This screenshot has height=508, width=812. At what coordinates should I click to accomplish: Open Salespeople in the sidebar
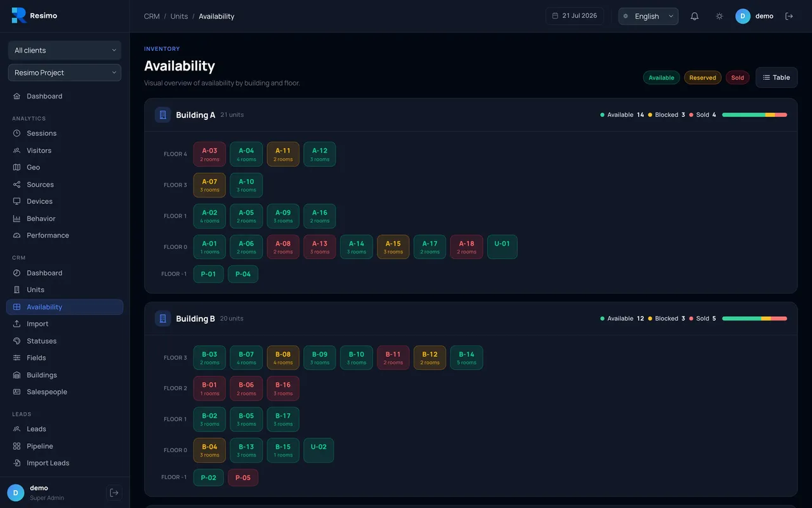click(65, 392)
